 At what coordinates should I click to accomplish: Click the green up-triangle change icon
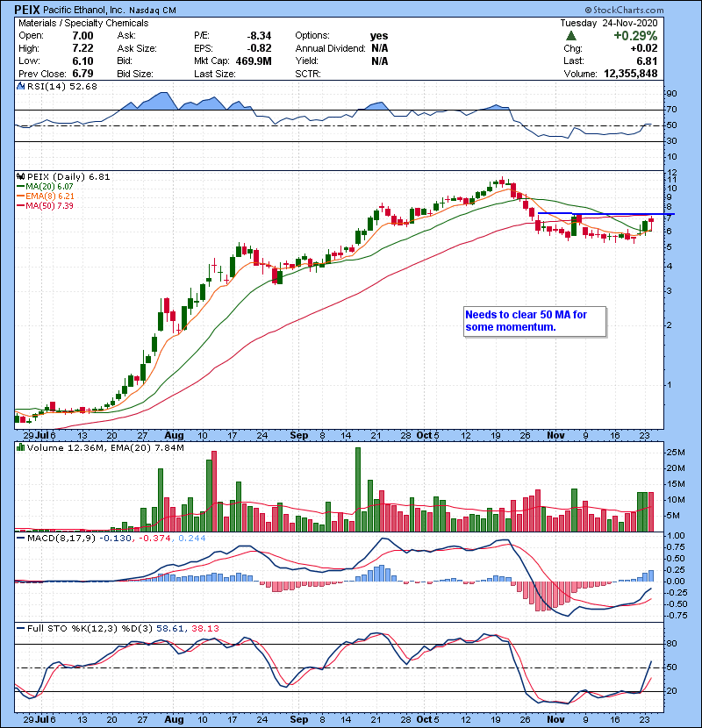click(571, 36)
